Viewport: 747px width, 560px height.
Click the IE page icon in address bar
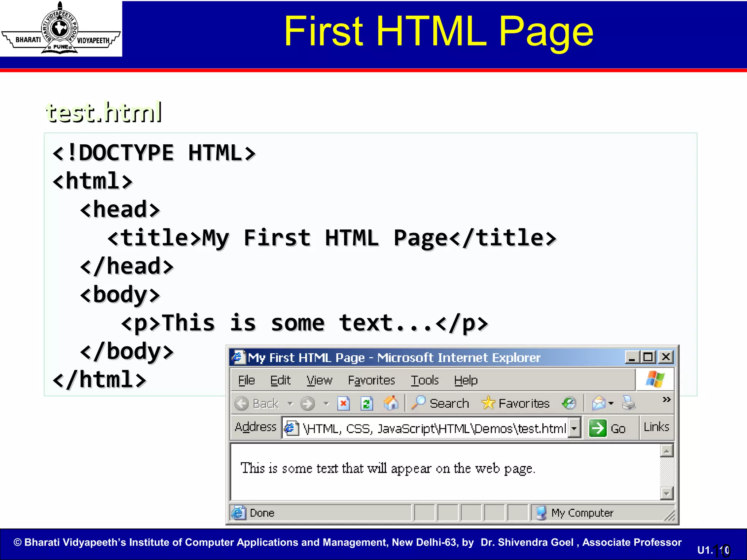click(x=291, y=428)
